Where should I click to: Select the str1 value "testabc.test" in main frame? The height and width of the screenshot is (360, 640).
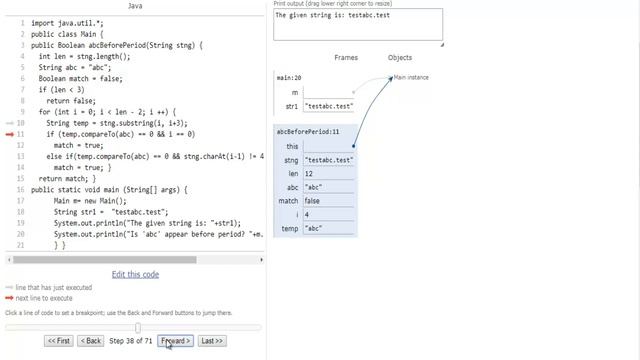pyautogui.click(x=329, y=106)
